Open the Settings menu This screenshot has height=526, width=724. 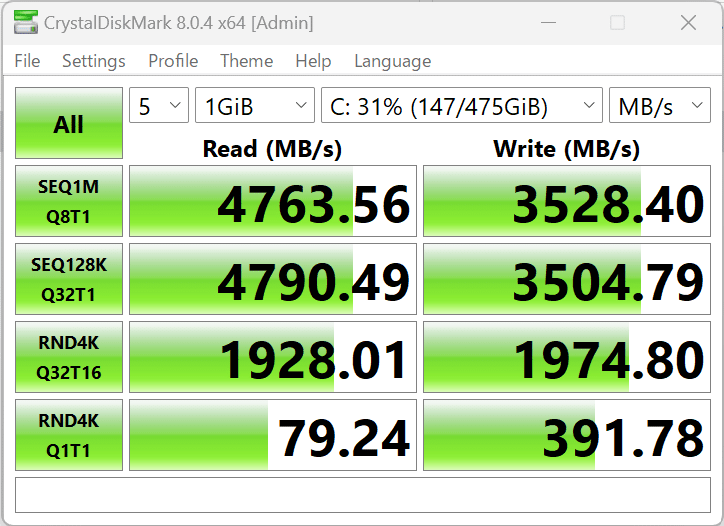94,61
